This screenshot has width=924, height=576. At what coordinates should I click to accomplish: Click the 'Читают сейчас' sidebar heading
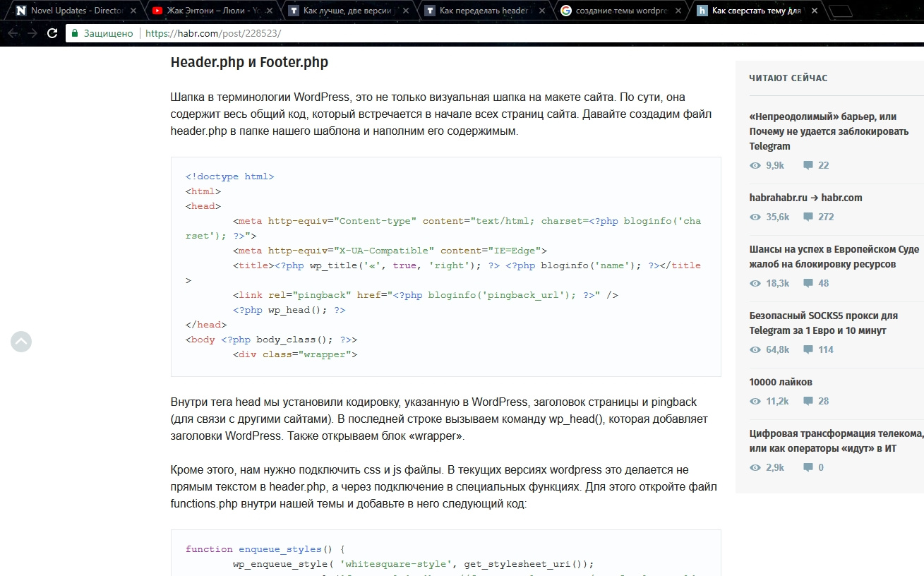pyautogui.click(x=788, y=78)
